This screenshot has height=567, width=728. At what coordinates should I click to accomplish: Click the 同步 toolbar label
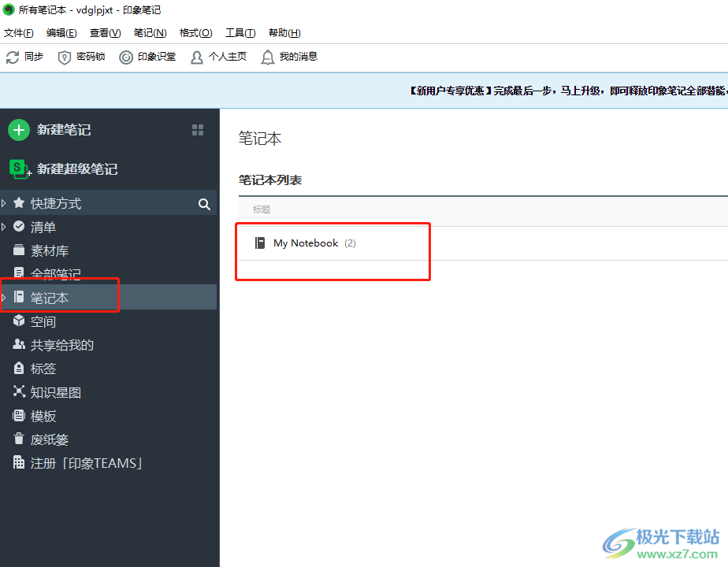click(34, 57)
